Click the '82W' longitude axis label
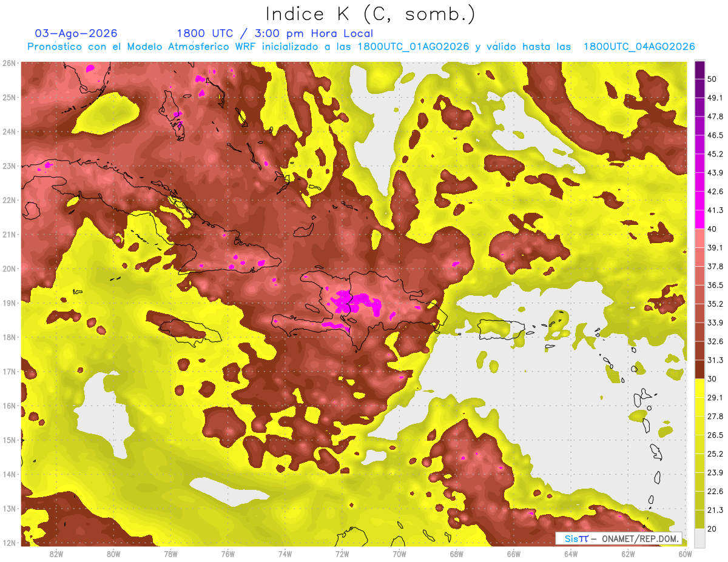Image resolution: width=728 pixels, height=562 pixels. [x=56, y=554]
